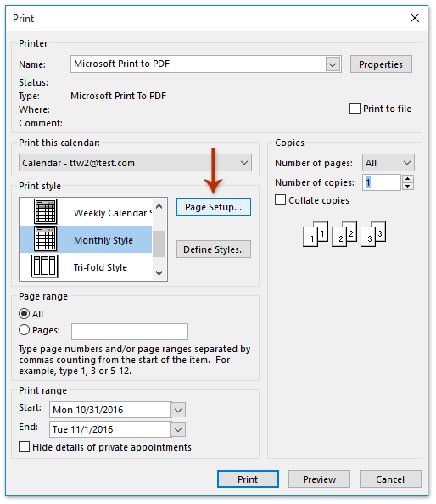The width and height of the screenshot is (436, 504).
Task: Open the Start date picker dropdown
Action: pos(178,410)
